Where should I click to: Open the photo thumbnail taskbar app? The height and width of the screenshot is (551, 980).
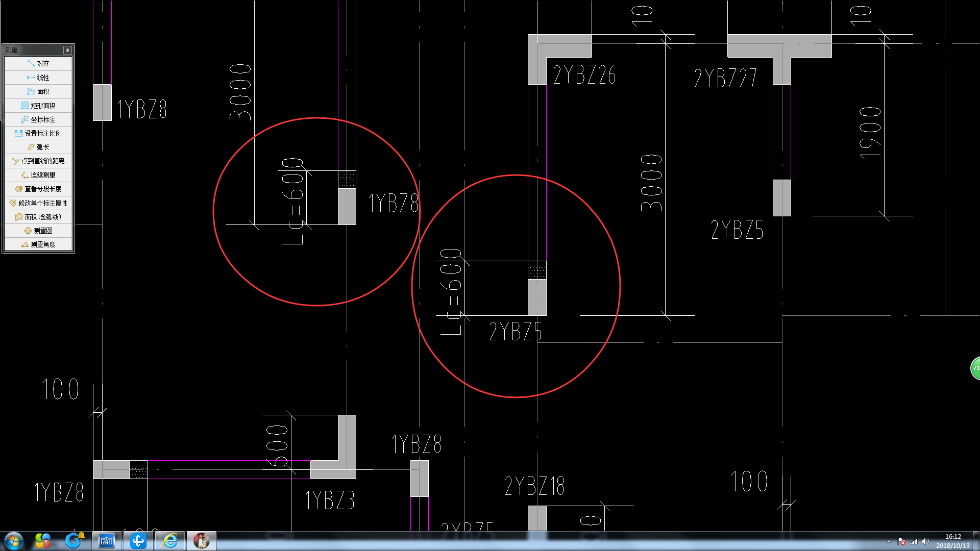202,541
